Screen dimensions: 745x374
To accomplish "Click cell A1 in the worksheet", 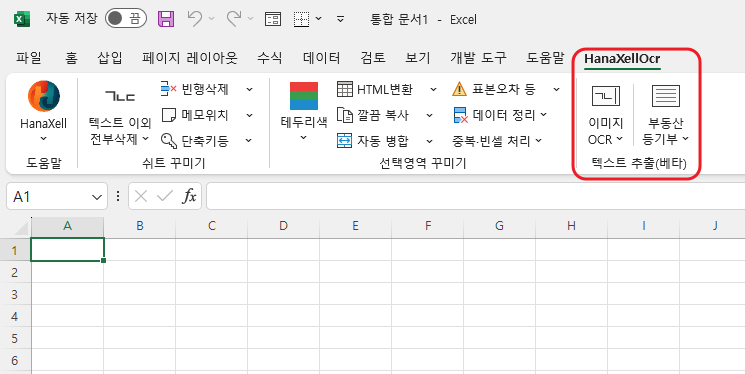I will tap(67, 249).
